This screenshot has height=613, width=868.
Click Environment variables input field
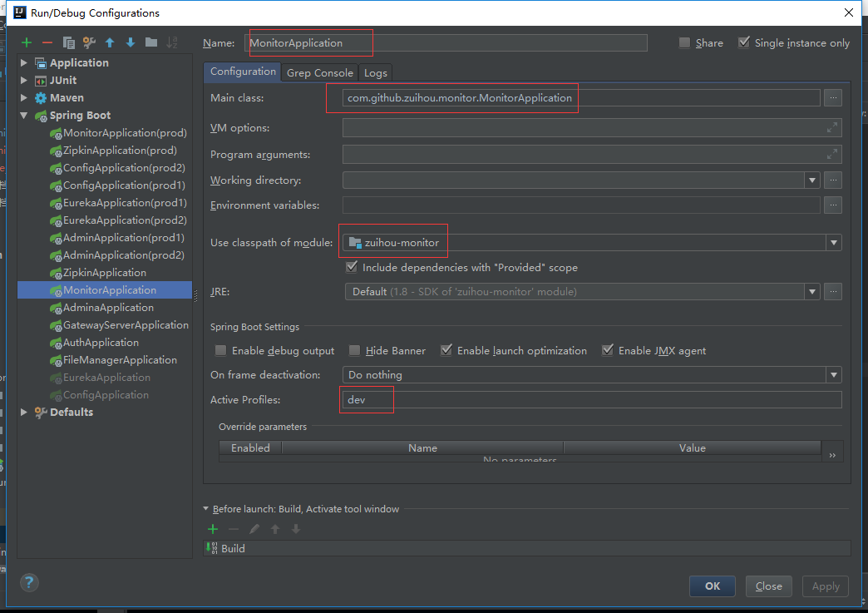(x=581, y=205)
